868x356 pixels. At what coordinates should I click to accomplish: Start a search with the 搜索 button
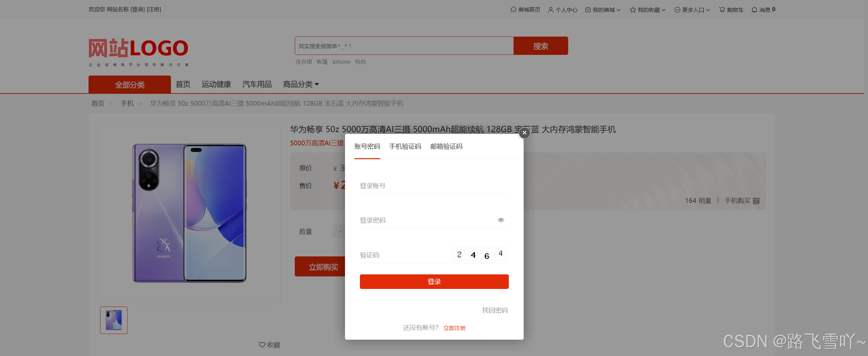(x=541, y=46)
